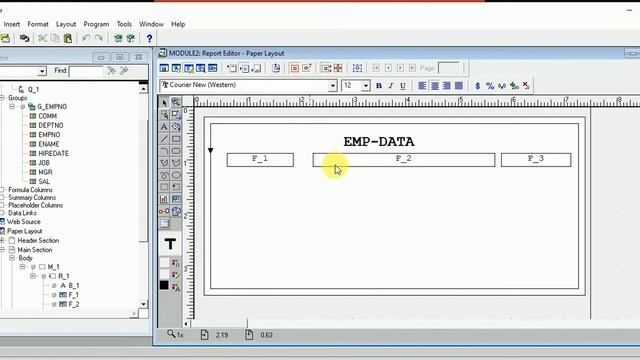The width and height of the screenshot is (640, 360).
Task: Set Align Right paragraph alignment
Action: (447, 86)
